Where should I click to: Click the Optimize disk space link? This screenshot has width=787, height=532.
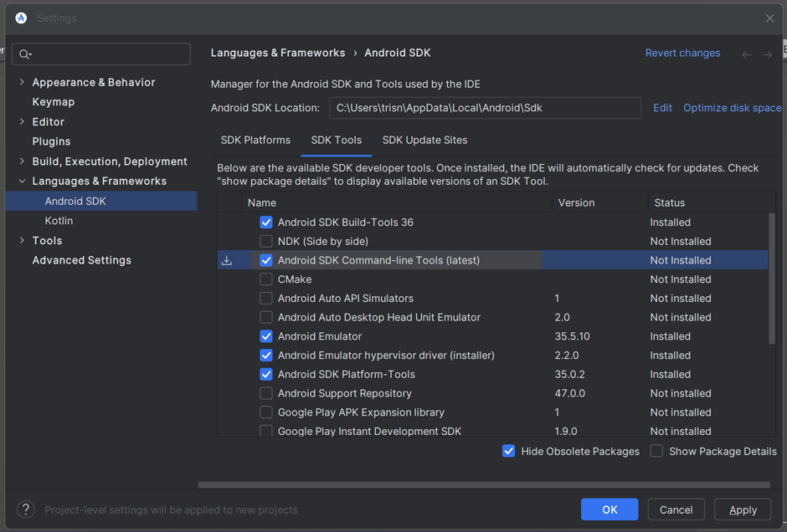coord(733,108)
